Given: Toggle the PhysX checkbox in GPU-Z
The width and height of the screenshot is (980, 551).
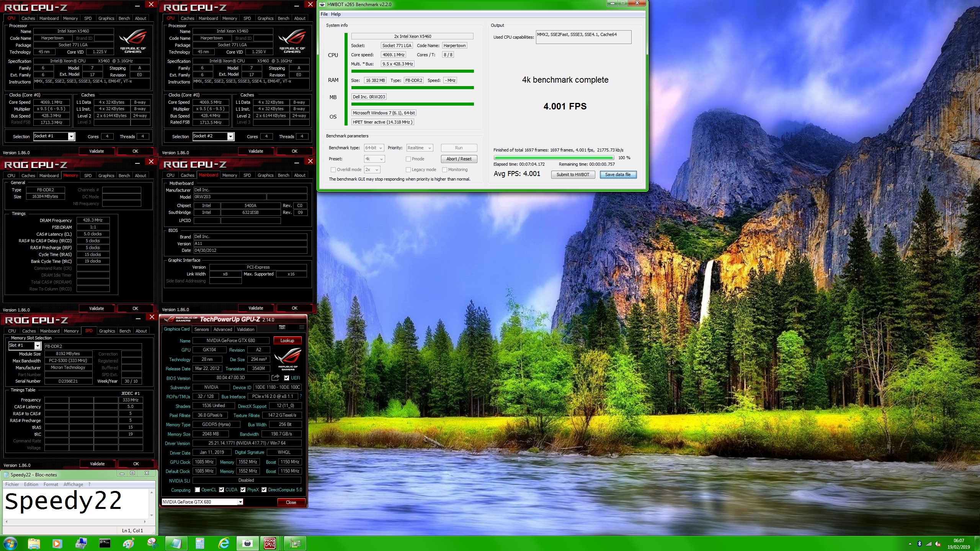Looking at the screenshot, I should pyautogui.click(x=243, y=490).
